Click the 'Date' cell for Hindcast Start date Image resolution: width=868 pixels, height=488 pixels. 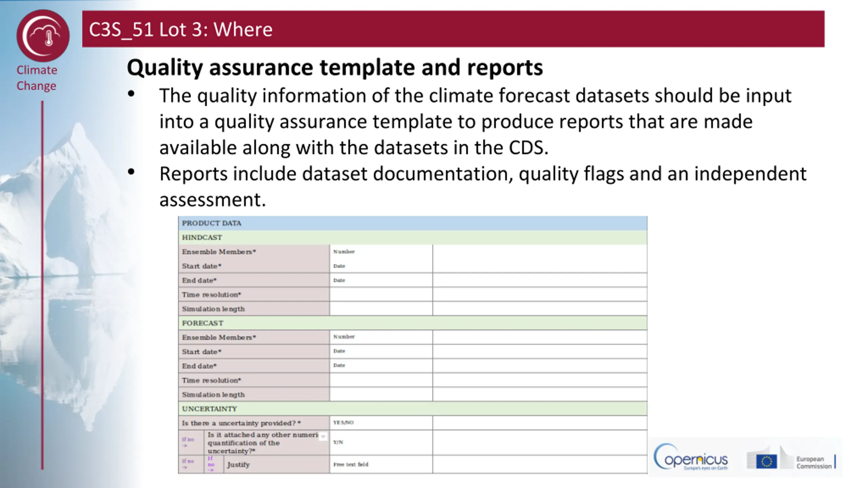coord(381,266)
